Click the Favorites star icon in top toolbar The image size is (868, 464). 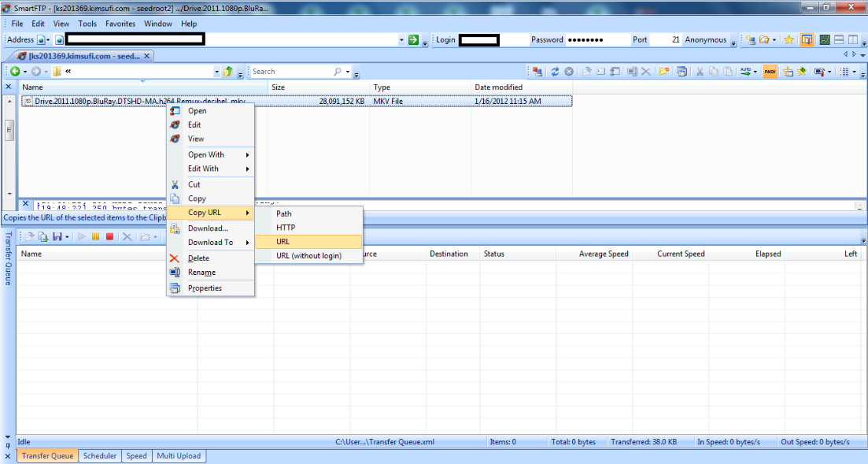point(789,40)
